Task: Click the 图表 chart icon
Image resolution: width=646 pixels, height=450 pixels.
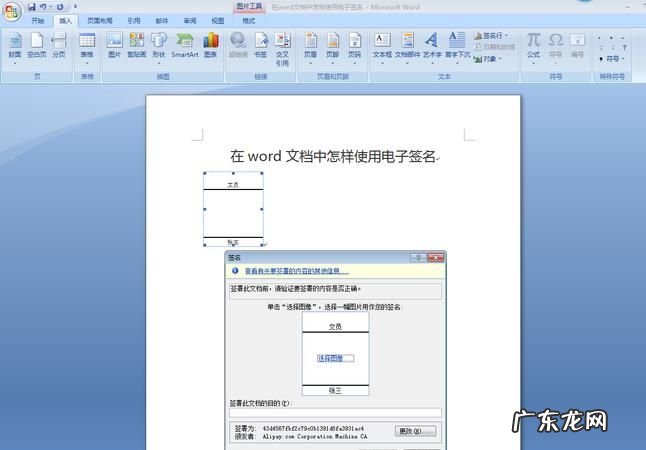Action: (211, 45)
